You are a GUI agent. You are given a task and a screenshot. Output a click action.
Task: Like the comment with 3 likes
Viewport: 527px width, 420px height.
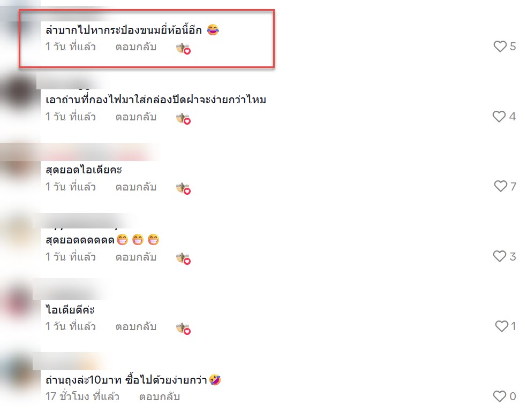click(500, 256)
